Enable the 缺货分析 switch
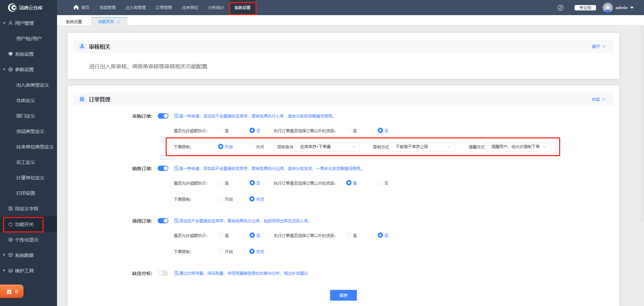 (163, 273)
